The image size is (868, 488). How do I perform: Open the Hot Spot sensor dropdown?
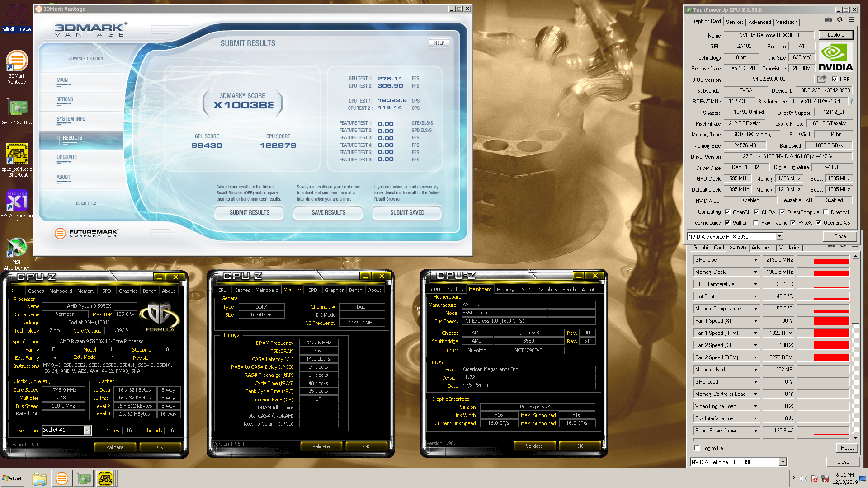(755, 296)
